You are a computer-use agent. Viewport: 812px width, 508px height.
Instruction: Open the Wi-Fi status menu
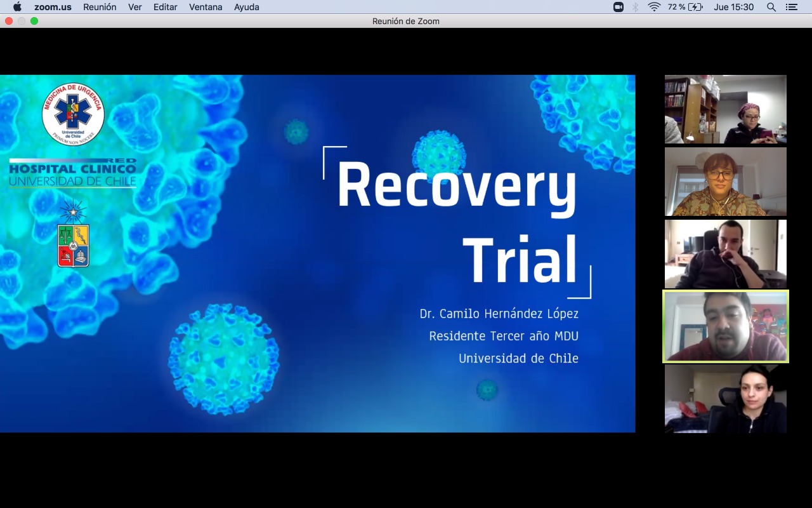tap(654, 7)
